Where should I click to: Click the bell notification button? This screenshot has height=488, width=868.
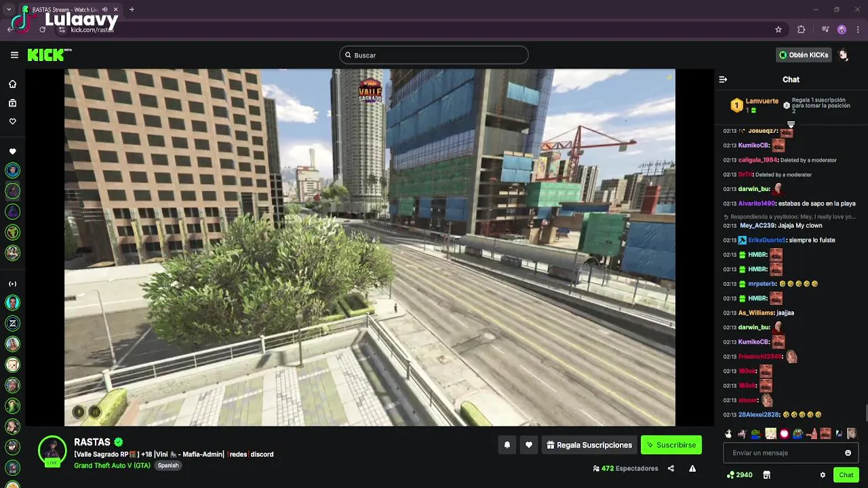coord(507,445)
